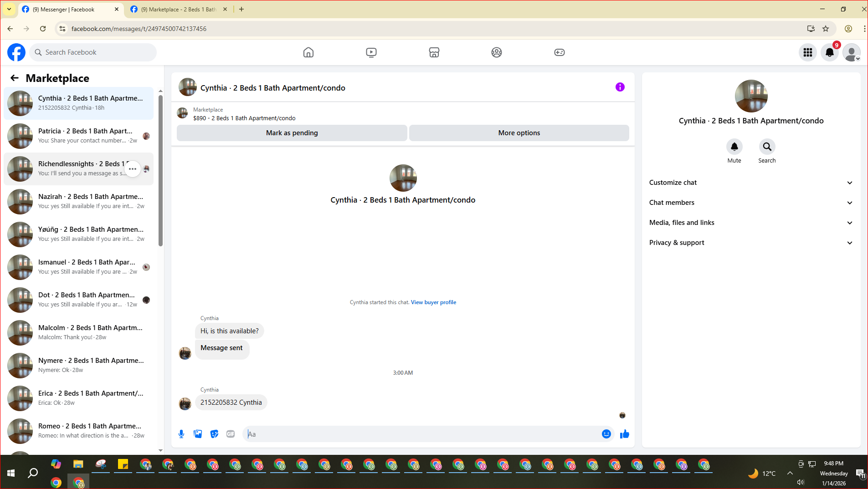This screenshot has width=868, height=489.
Task: Open Yøúñg's conversation
Action: point(79,234)
